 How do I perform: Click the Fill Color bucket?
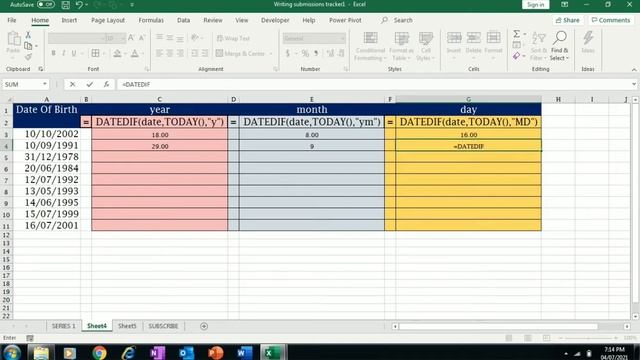pos(118,53)
